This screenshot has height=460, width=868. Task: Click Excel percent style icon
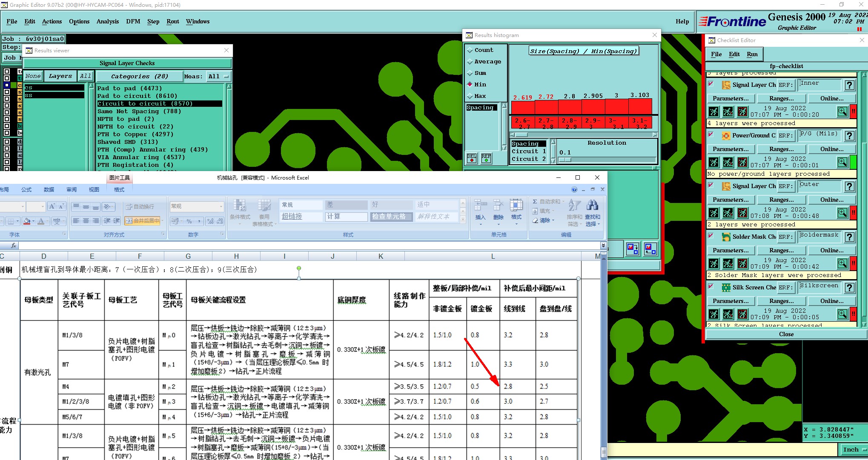click(x=189, y=221)
